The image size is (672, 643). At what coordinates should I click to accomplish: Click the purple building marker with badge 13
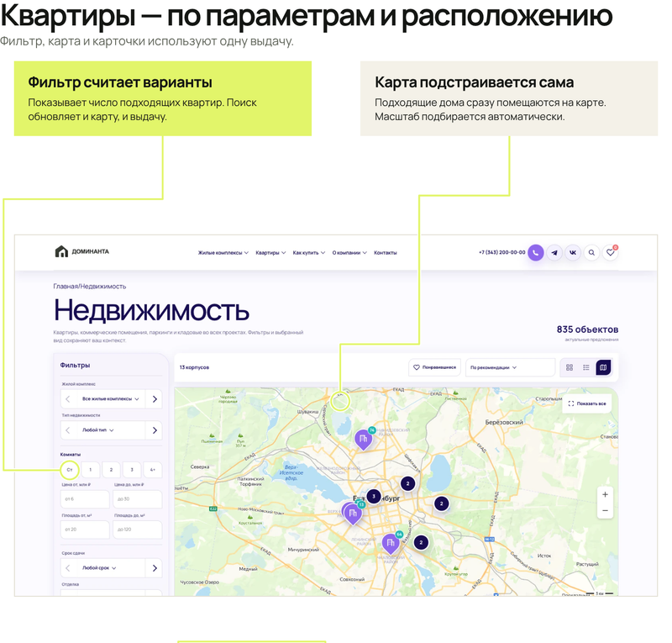(x=353, y=514)
